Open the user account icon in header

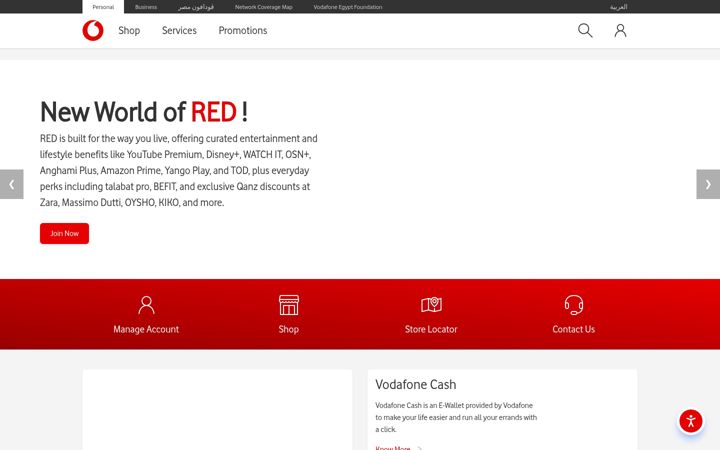click(x=620, y=30)
